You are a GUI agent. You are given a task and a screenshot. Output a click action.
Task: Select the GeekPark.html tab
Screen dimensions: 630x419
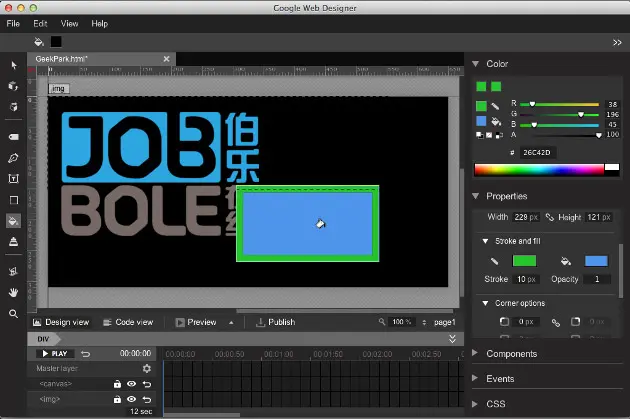click(x=101, y=59)
